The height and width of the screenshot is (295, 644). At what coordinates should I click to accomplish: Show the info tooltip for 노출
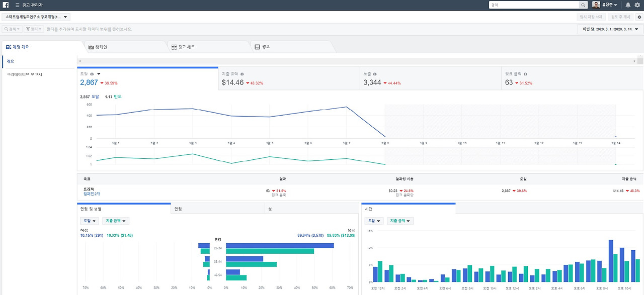coord(375,74)
